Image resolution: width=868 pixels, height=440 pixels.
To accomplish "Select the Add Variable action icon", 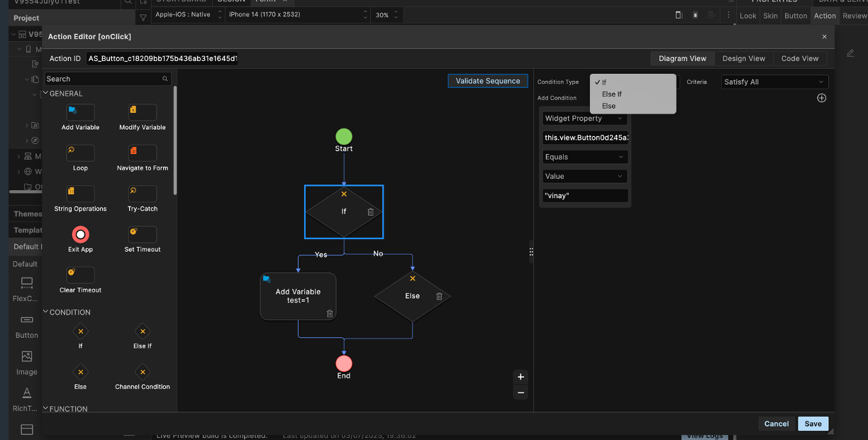I will [80, 112].
